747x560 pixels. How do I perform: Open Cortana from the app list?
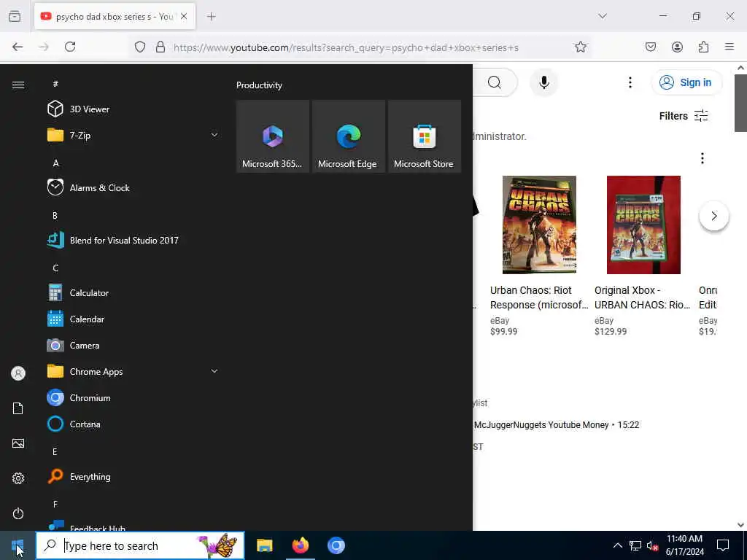133,424
